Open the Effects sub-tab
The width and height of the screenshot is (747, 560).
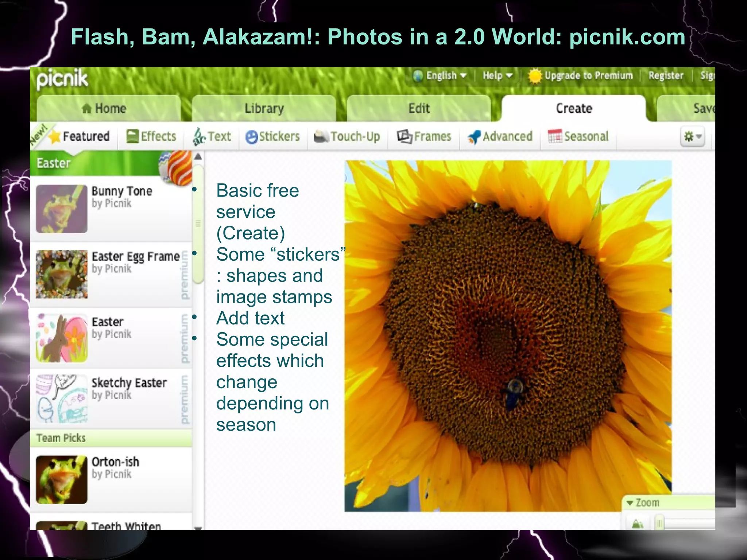point(151,136)
